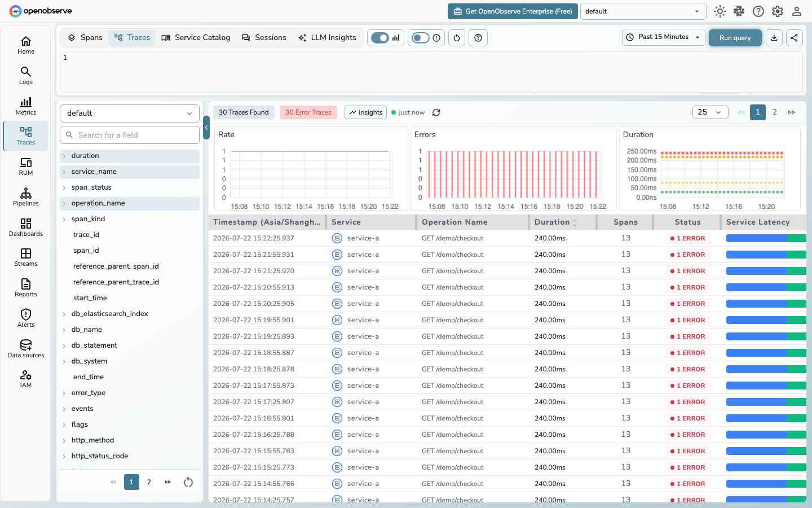Open the user profile icon
Viewport: 812px width, 508px height.
797,11
